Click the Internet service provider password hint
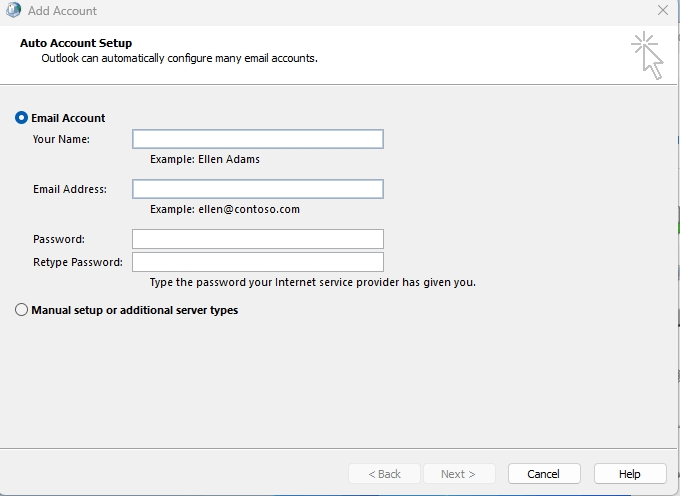 click(313, 282)
